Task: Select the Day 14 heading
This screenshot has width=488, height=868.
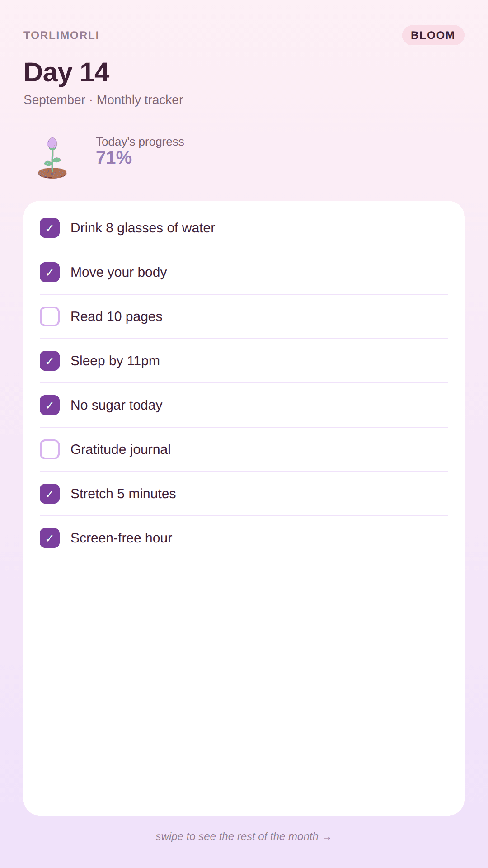Action: 66,72
